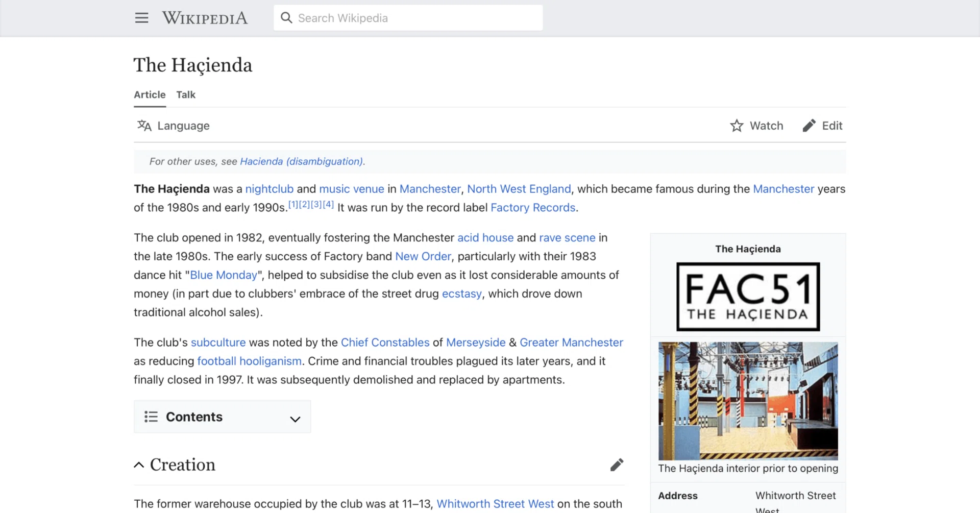Focus the Search Wikipedia field
980x513 pixels.
(408, 18)
